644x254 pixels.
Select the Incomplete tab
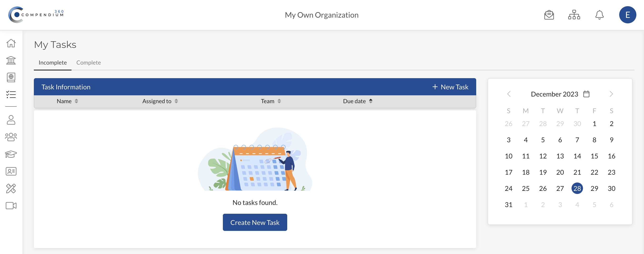[x=52, y=63]
